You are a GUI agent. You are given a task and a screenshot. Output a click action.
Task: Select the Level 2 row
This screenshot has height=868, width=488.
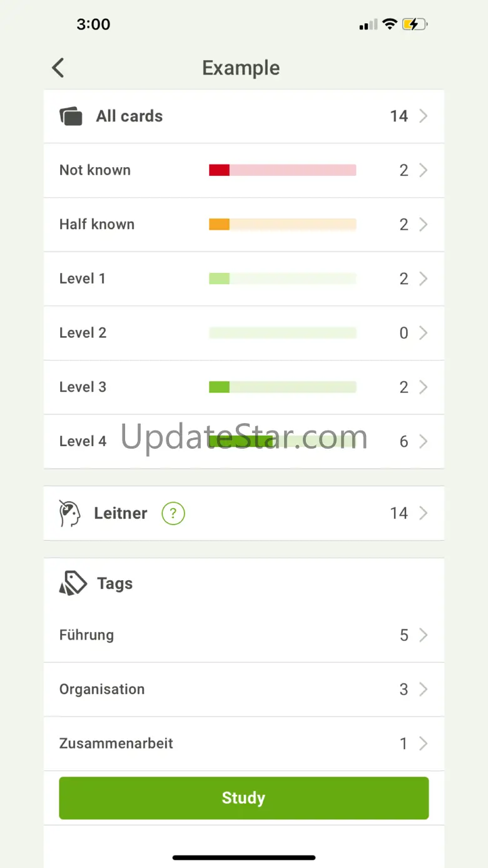point(83,333)
